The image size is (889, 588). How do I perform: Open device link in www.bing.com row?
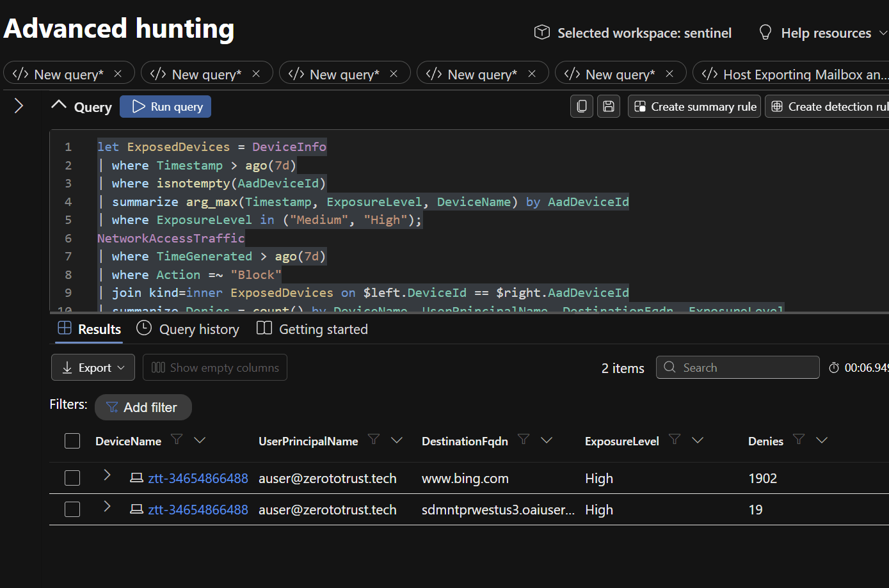198,478
